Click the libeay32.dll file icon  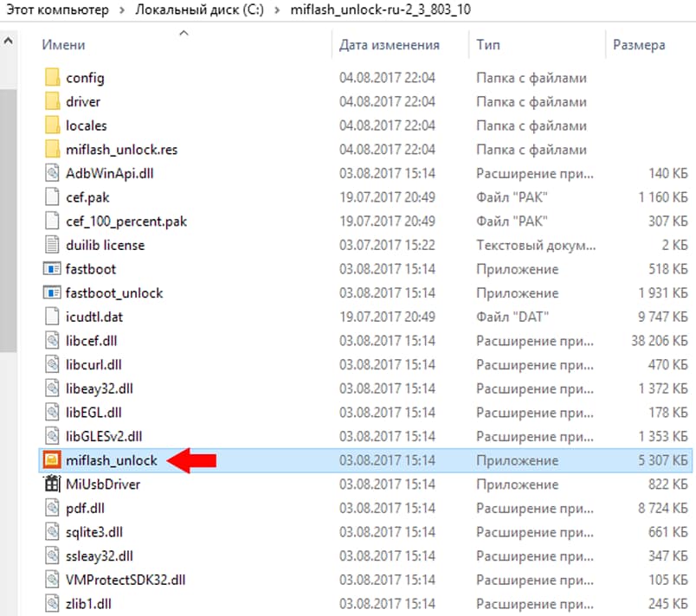coord(52,388)
